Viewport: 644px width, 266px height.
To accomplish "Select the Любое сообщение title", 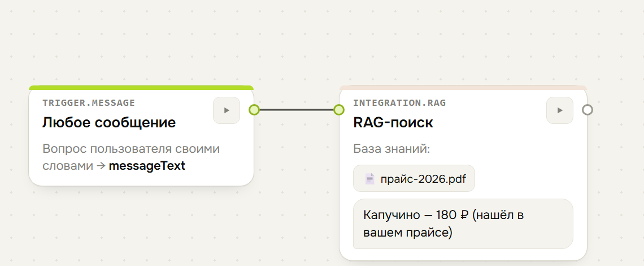I will click(109, 122).
